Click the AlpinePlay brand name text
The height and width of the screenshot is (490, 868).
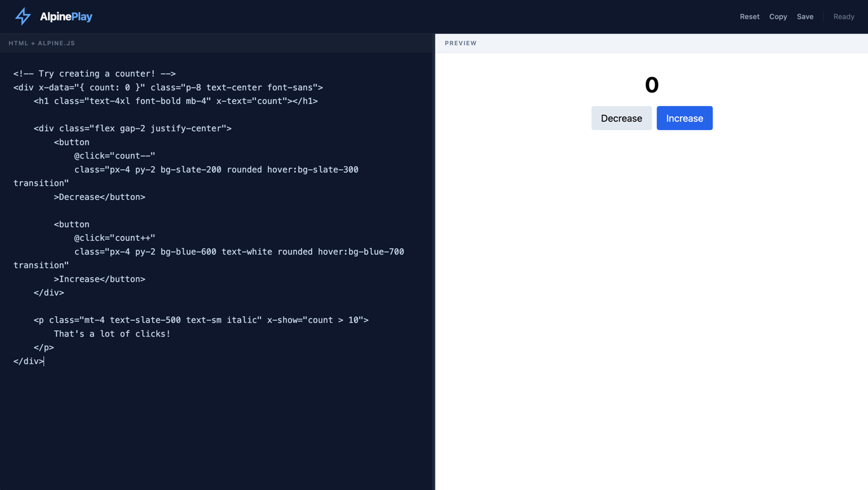[x=66, y=17]
